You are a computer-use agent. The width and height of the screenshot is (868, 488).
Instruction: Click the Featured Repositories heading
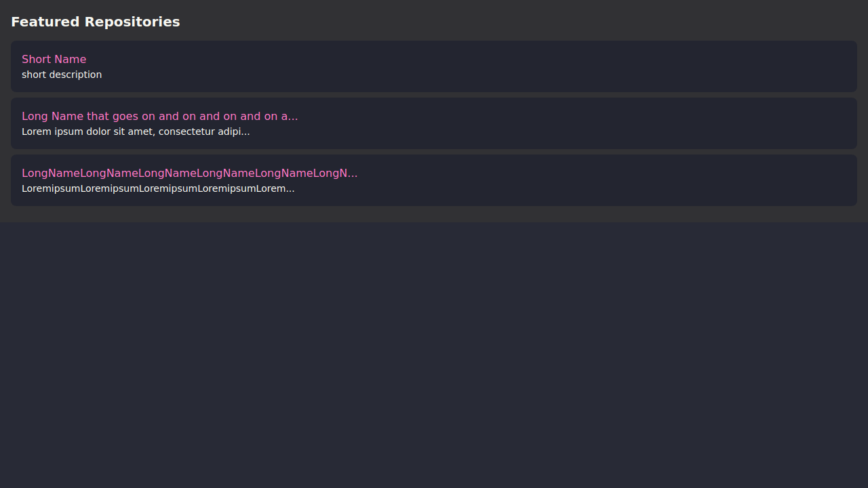pyautogui.click(x=95, y=22)
